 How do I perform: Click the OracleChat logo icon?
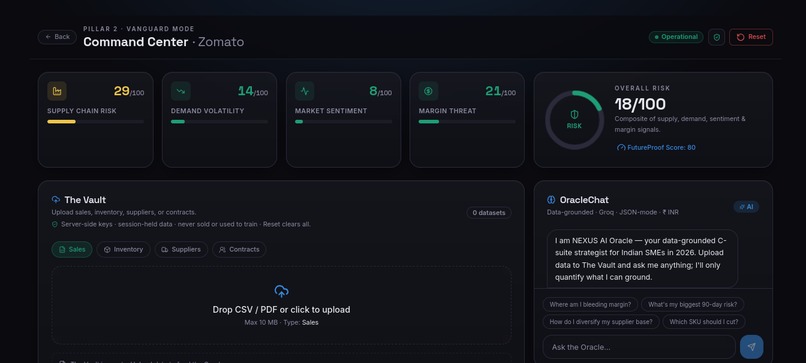pos(551,199)
